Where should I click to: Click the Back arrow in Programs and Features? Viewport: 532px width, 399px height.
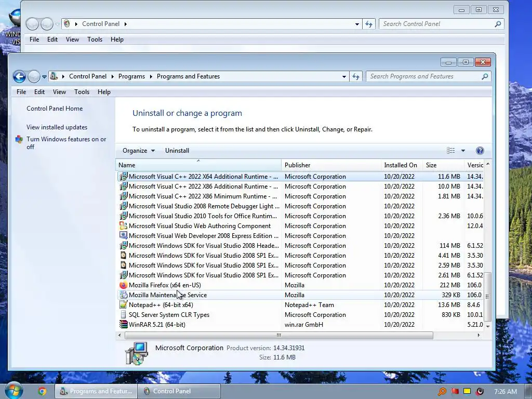[x=19, y=77]
